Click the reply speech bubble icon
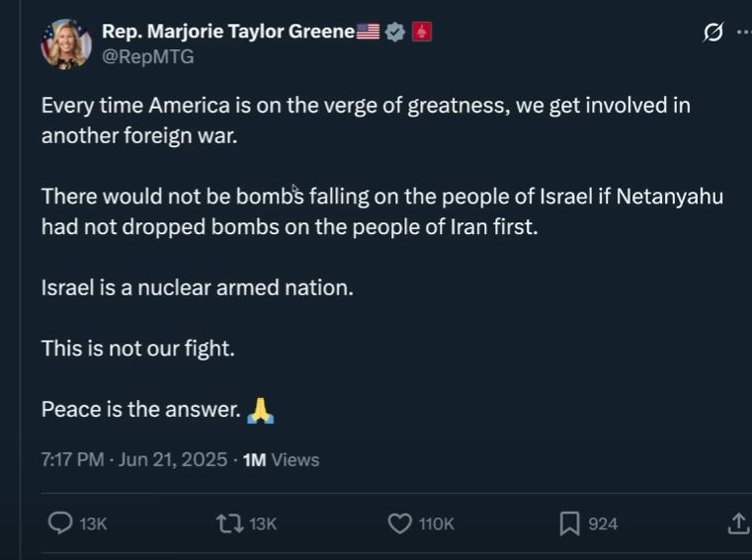This screenshot has width=752, height=560. (60, 523)
